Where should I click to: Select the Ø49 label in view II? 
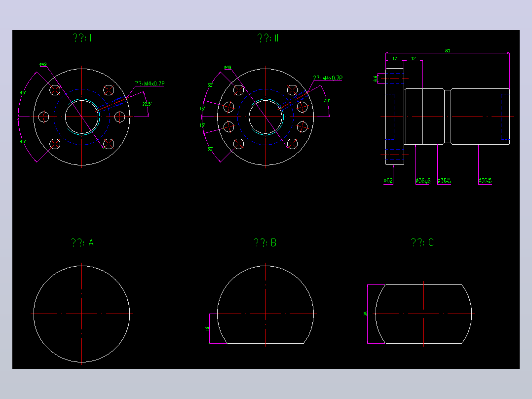228,67
